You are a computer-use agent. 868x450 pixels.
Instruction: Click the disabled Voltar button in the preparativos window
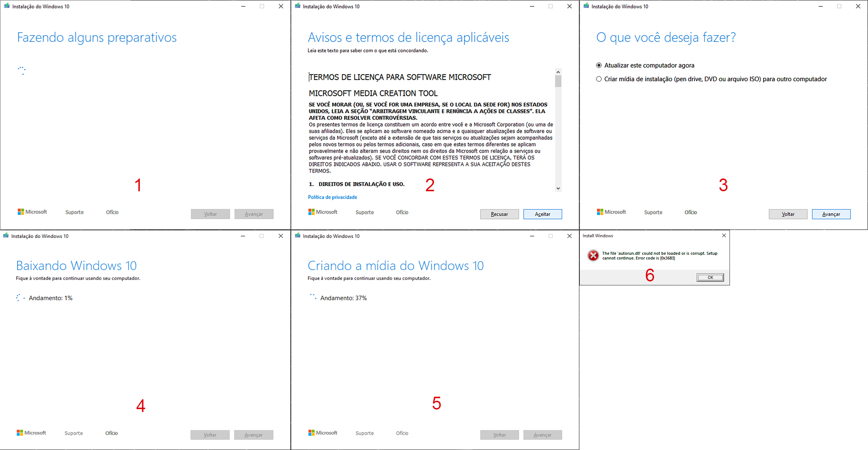tap(210, 214)
